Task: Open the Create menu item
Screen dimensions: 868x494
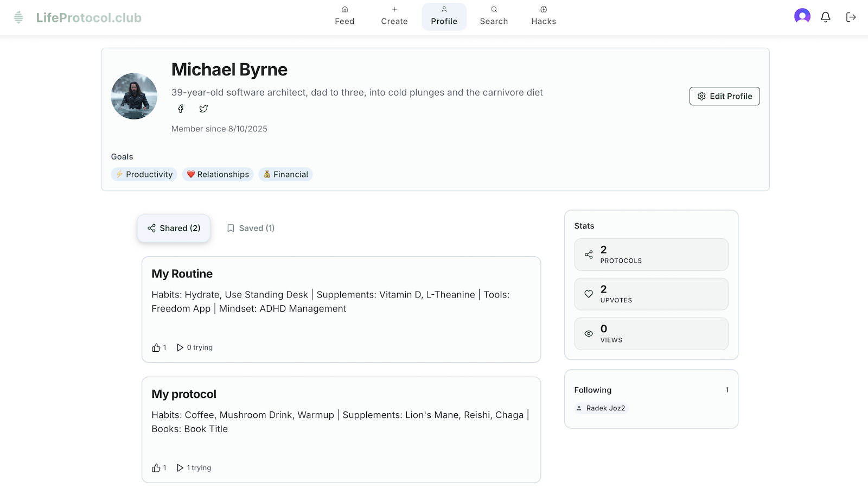Action: 394,16
